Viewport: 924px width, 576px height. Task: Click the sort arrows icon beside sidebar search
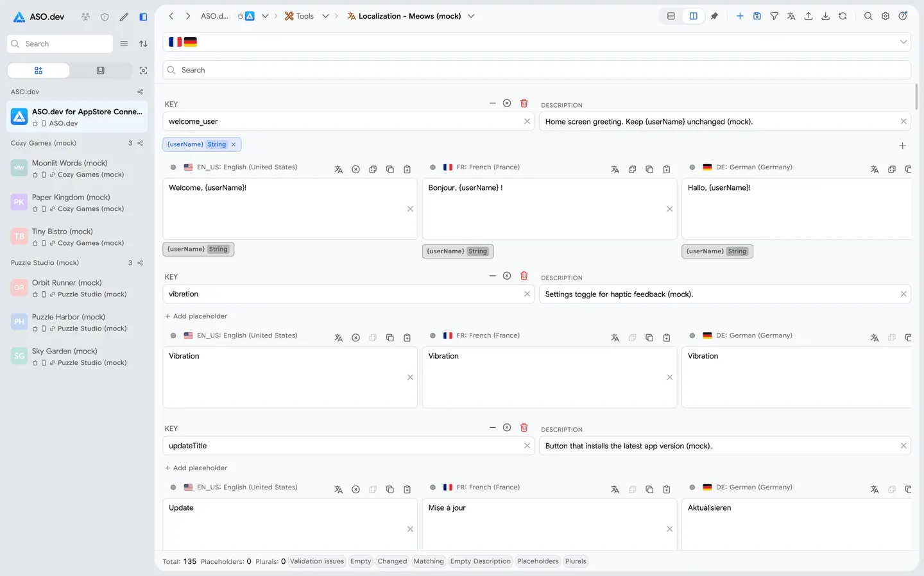point(143,44)
